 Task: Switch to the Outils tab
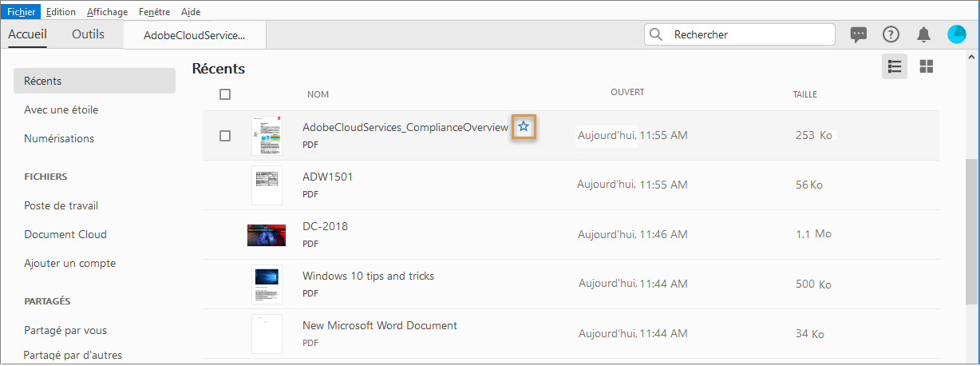[x=88, y=34]
